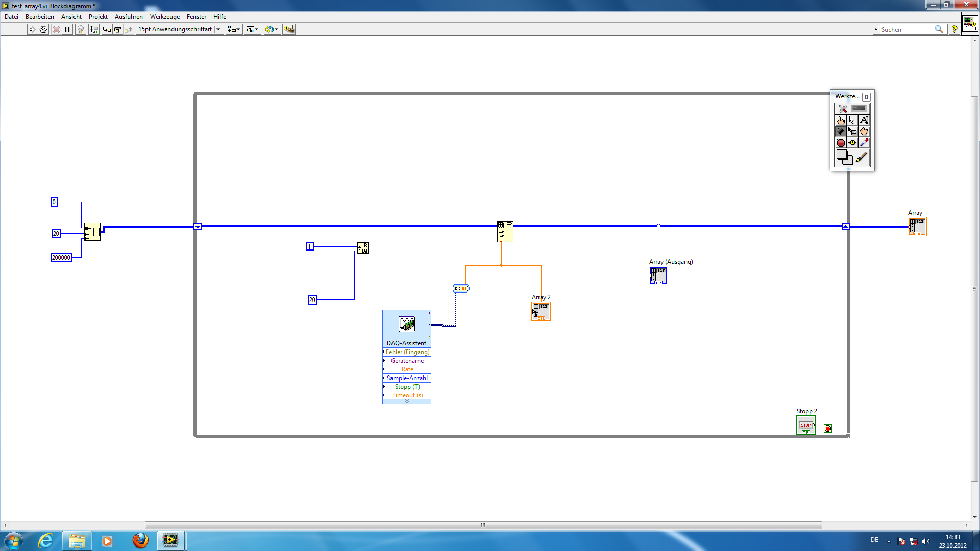Open the Ausführen menu
980x551 pixels.
click(x=129, y=17)
